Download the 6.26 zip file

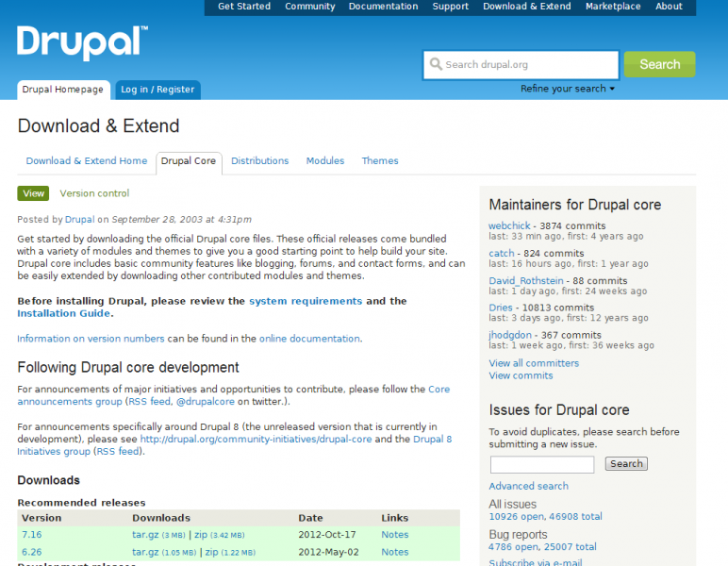pyautogui.click(x=212, y=552)
